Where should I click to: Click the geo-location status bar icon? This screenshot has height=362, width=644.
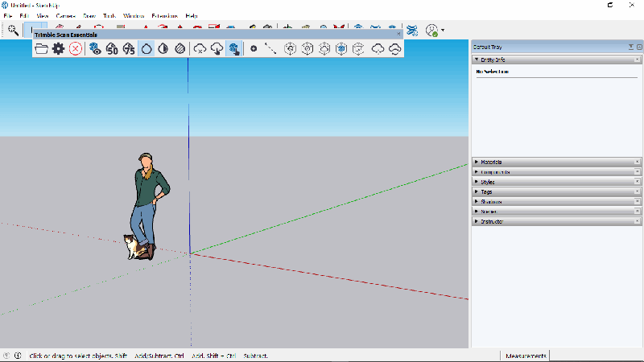6,356
